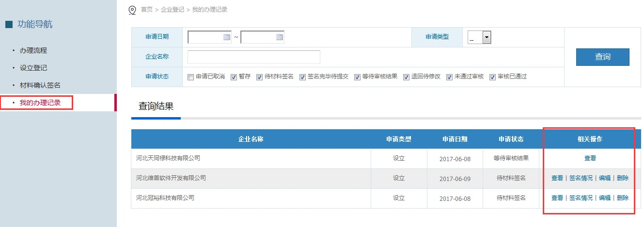Disable the 审核已通过 checkbox
644x227 pixels.
(x=492, y=77)
